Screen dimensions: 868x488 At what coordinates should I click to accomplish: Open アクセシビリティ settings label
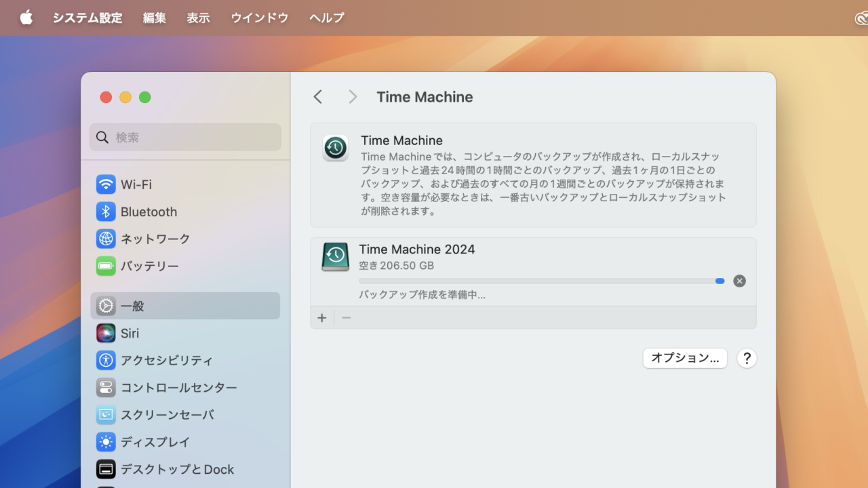167,360
